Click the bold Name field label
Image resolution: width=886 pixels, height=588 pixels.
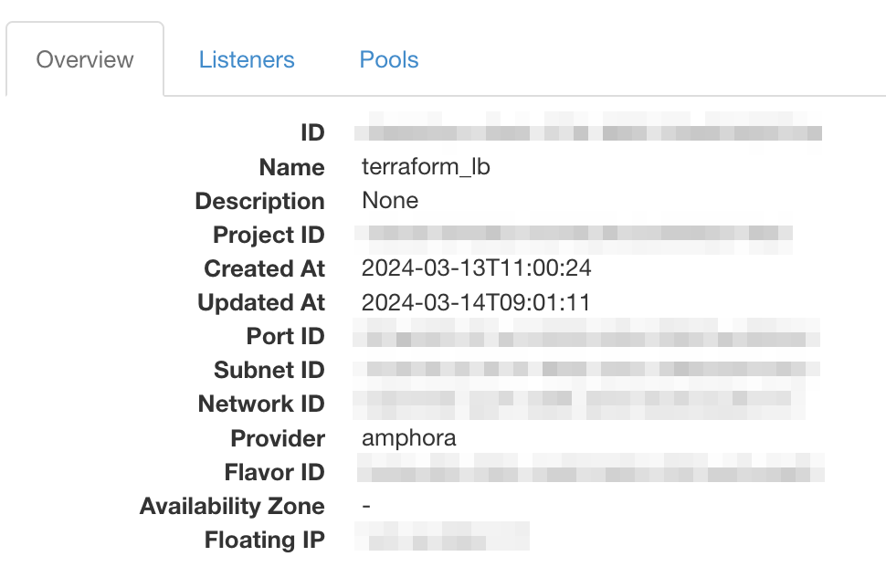pos(291,167)
